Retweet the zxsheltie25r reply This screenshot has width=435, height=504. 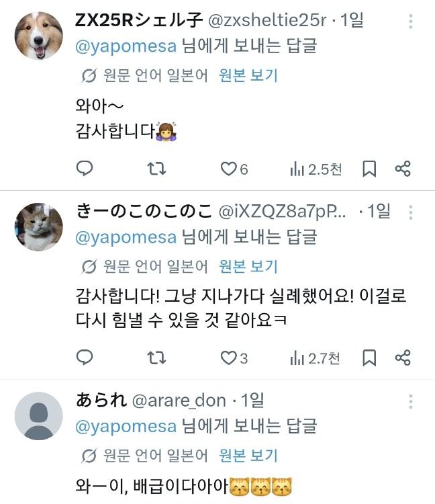[156, 169]
